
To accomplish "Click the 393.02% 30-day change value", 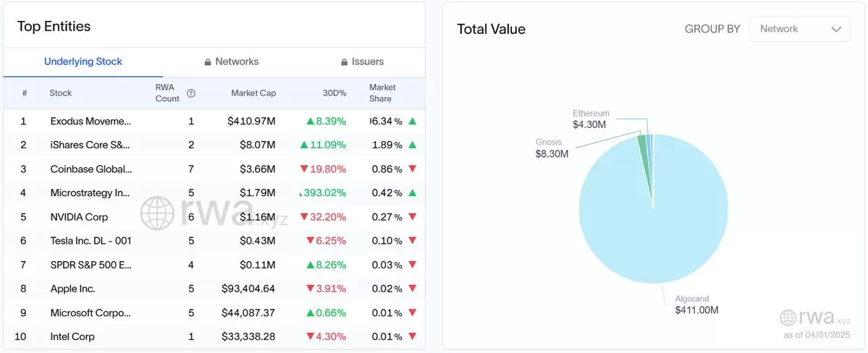I will [x=324, y=192].
